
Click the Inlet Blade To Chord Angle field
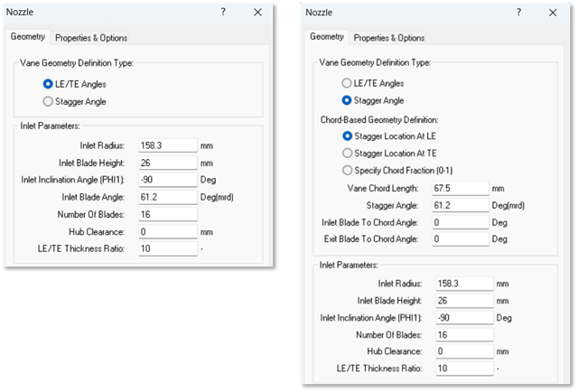[x=461, y=222]
